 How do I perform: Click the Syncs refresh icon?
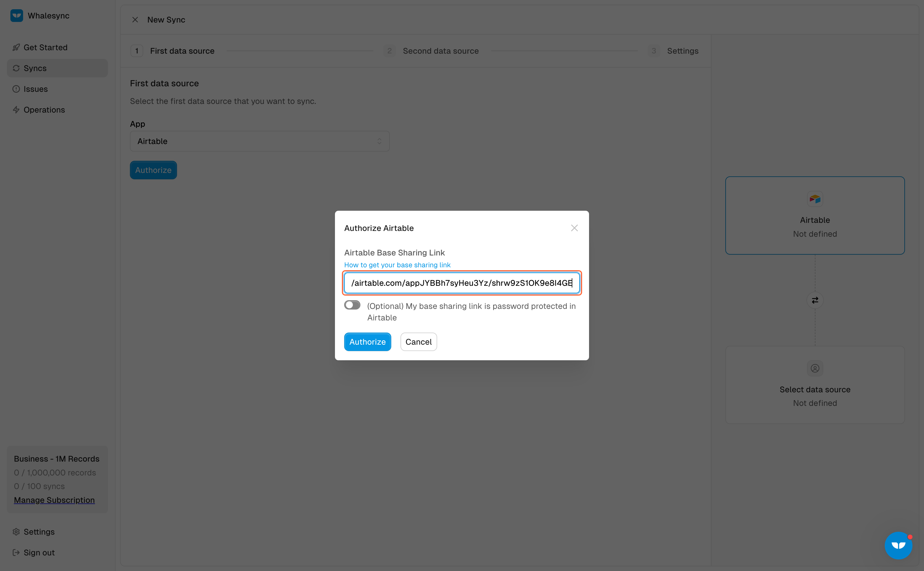pos(16,68)
